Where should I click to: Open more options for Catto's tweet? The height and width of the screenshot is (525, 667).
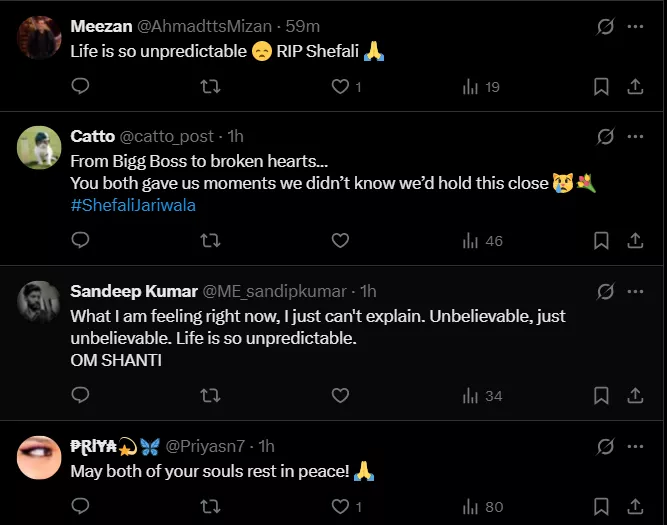click(x=635, y=136)
